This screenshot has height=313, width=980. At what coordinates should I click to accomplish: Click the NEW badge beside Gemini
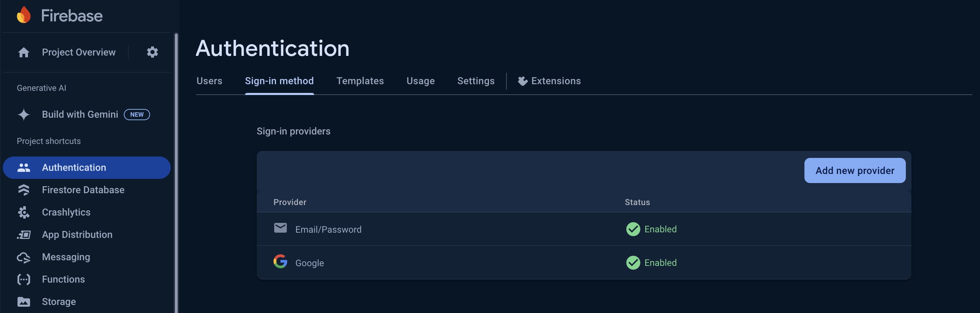(x=137, y=114)
